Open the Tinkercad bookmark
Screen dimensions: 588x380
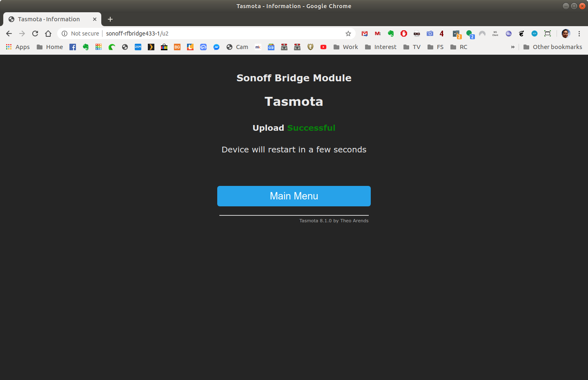point(99,47)
